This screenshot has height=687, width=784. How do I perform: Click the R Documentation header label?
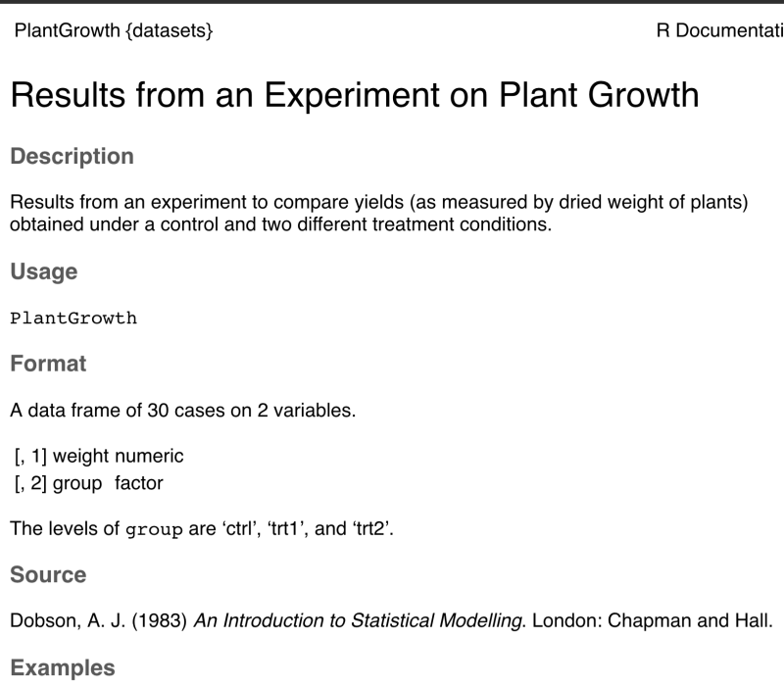(x=719, y=31)
